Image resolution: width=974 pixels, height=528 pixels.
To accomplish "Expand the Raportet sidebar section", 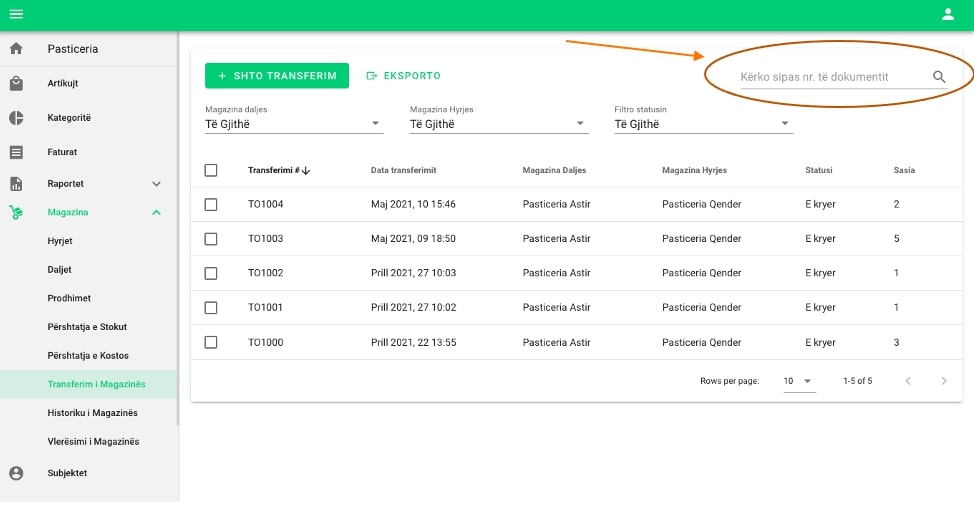I will pyautogui.click(x=156, y=184).
